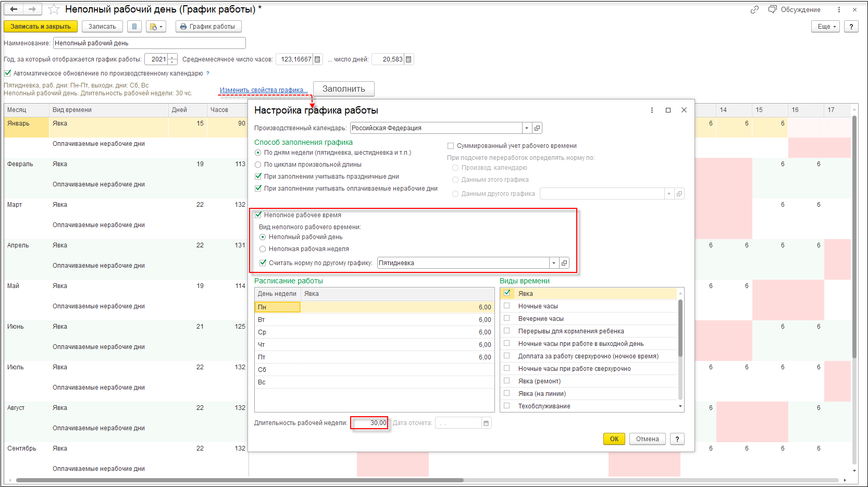Check Перерывы для кормления ребенка
Screen dimensions: 868x487
pyautogui.click(x=506, y=331)
